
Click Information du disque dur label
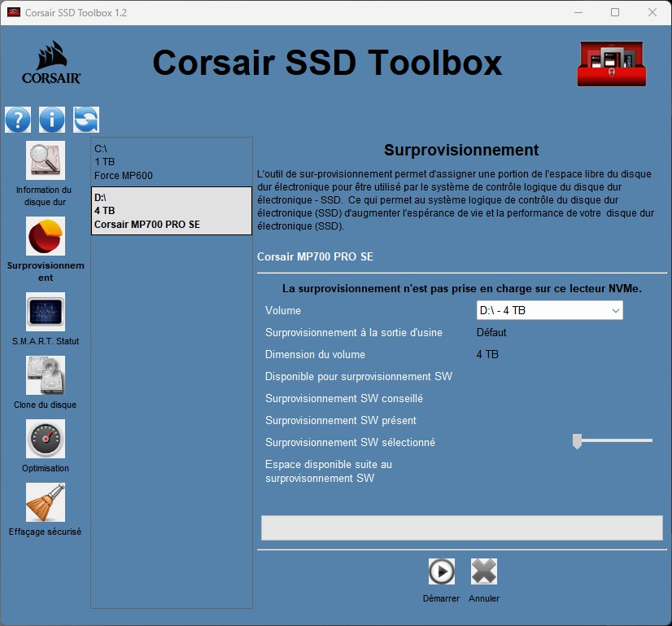coord(44,195)
